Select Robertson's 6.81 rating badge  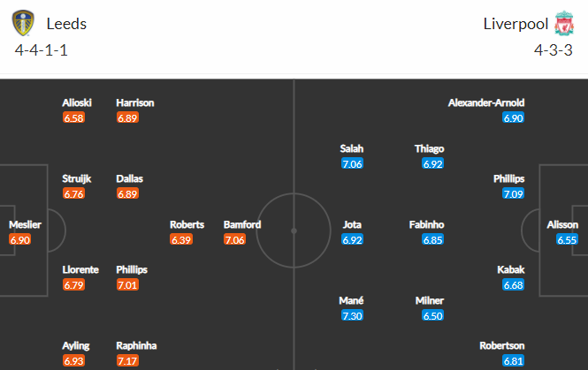pos(514,361)
